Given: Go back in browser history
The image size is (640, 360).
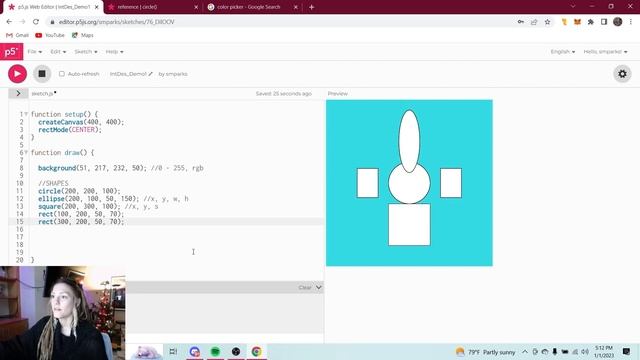Looking at the screenshot, I should 9,22.
